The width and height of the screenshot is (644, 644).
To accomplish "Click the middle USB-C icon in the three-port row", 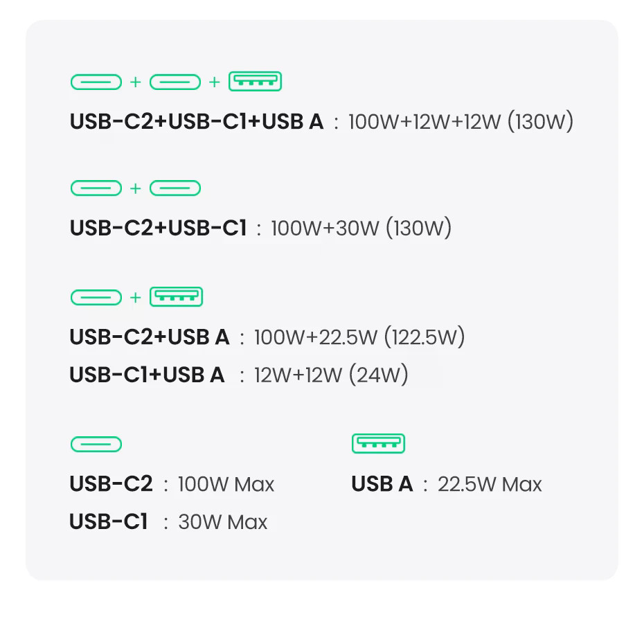I will point(175,82).
